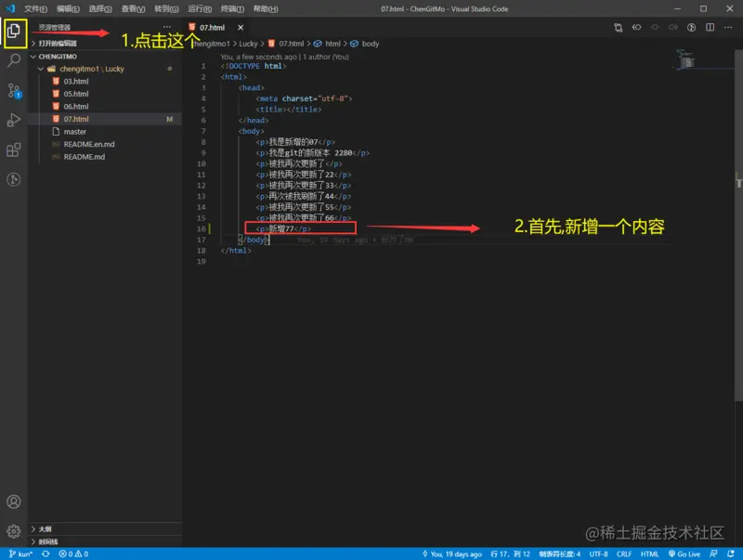Change the CRLF end-of-line sequence
Screen dimensions: 743x560
624,553
